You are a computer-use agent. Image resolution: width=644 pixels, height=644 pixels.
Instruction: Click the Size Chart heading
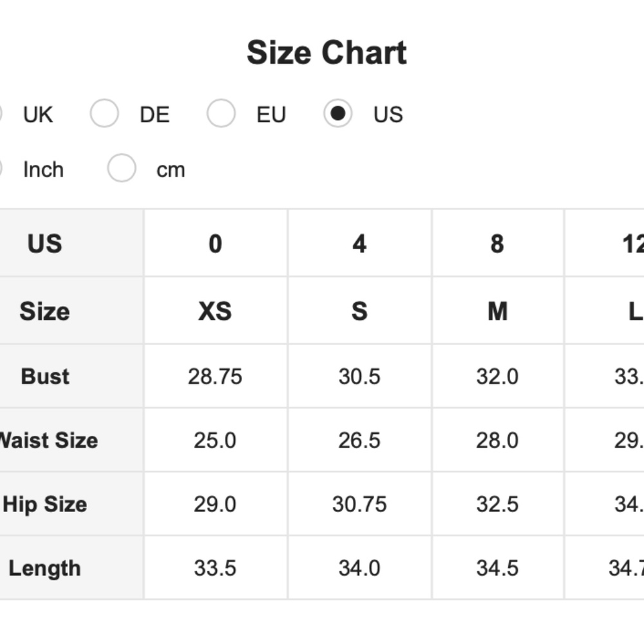[327, 53]
